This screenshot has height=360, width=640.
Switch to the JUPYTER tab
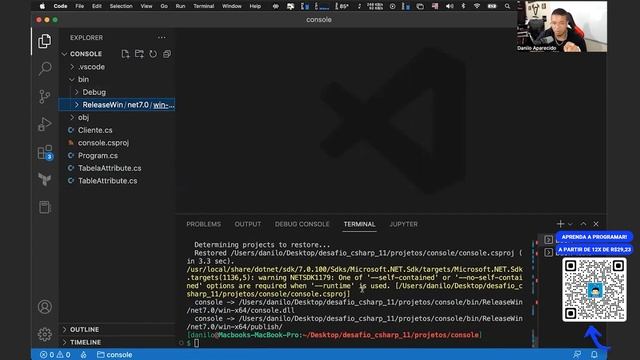tap(403, 224)
